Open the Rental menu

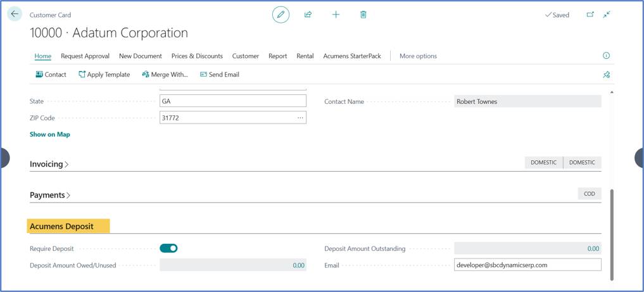pyautogui.click(x=305, y=56)
